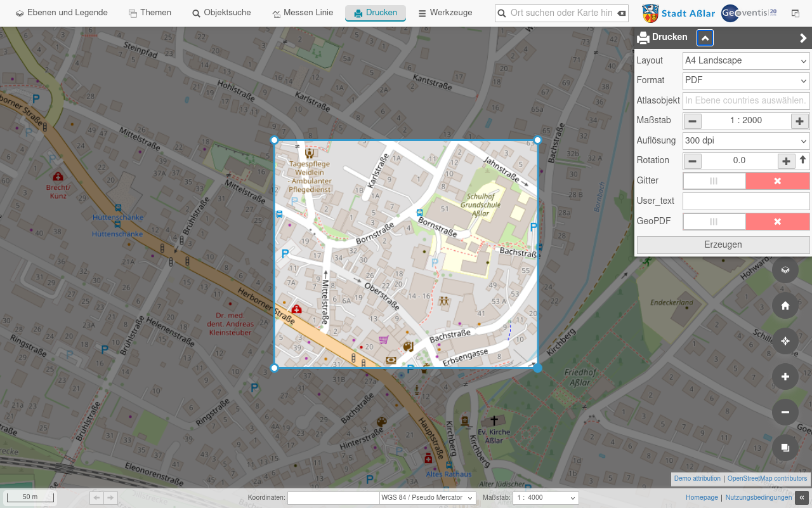Viewport: 812px width, 508px height.
Task: Open bottom Maßstab 1 : 4000 dropdown
Action: (x=546, y=498)
